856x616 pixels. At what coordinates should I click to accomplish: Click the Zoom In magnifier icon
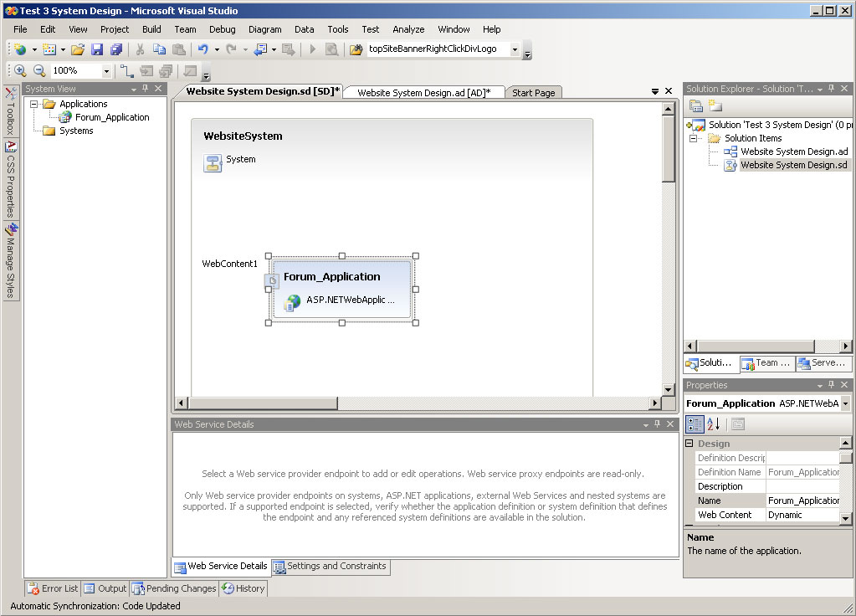(x=20, y=70)
